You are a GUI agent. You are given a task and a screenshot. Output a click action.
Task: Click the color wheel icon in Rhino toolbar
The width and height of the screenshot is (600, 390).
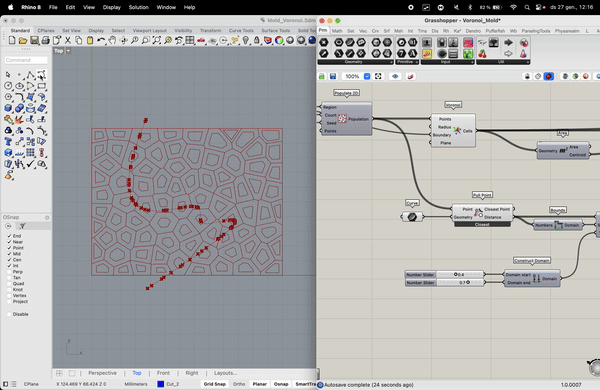pos(279,40)
